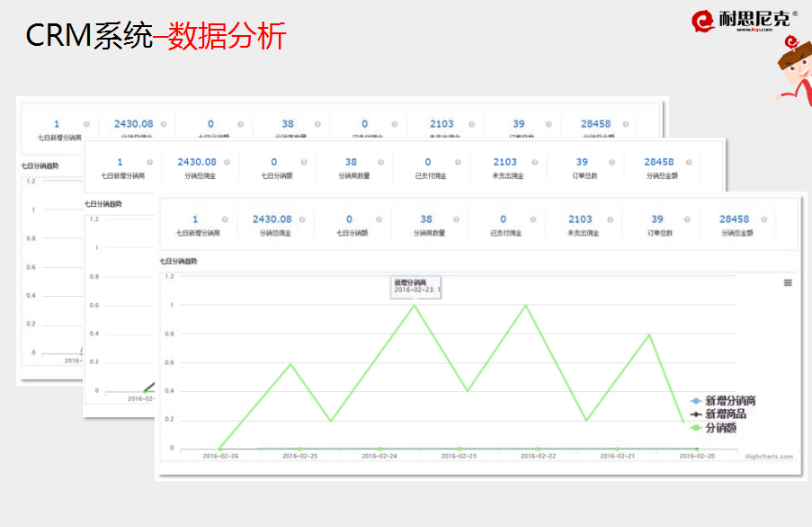
Task: Click x-axis label 2016-02-22
Action: click(x=538, y=456)
